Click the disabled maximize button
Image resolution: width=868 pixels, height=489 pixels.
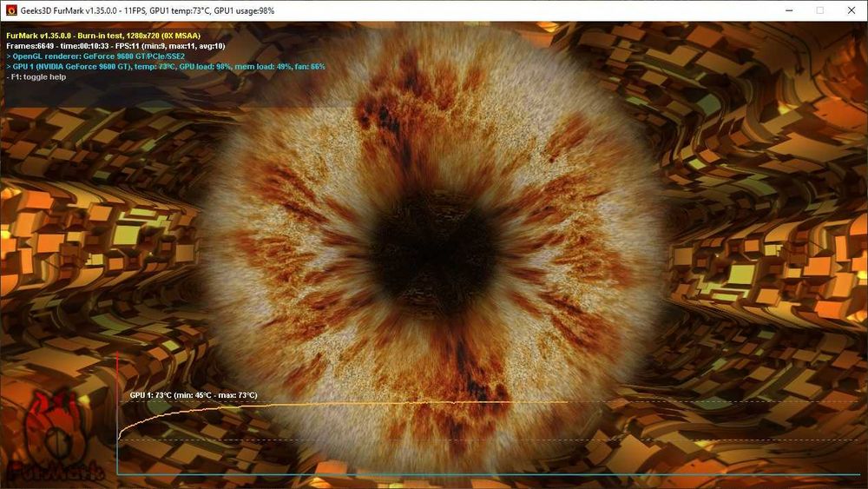[x=820, y=10]
